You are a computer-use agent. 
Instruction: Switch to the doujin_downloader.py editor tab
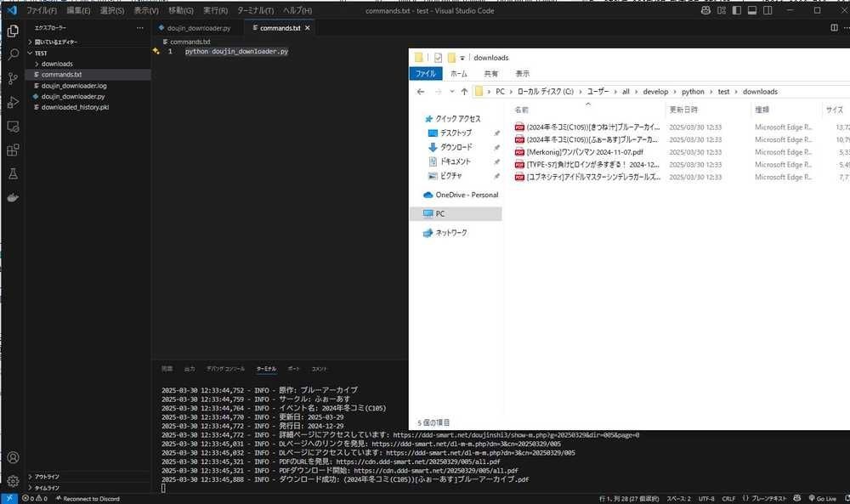click(198, 28)
